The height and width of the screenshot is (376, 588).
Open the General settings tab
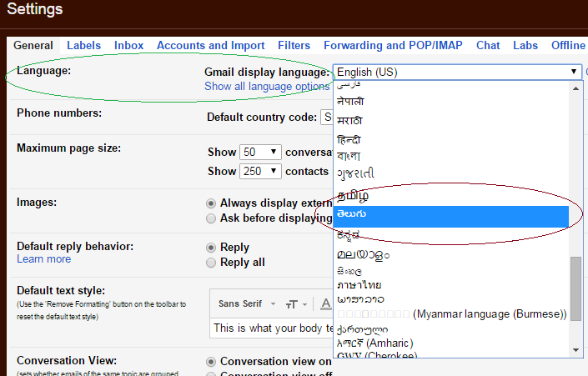coord(33,45)
